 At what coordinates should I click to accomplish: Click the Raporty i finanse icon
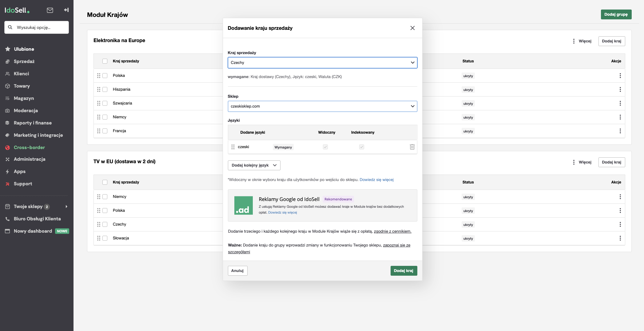point(8,123)
